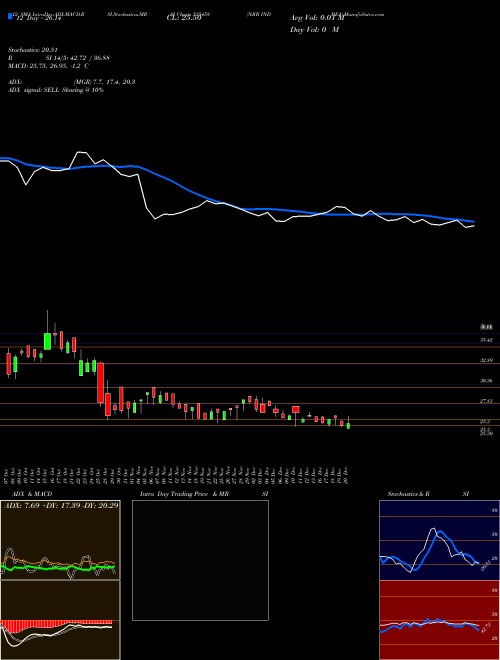Select the '12 Day = 26.14' SMA value

[x=39, y=19]
